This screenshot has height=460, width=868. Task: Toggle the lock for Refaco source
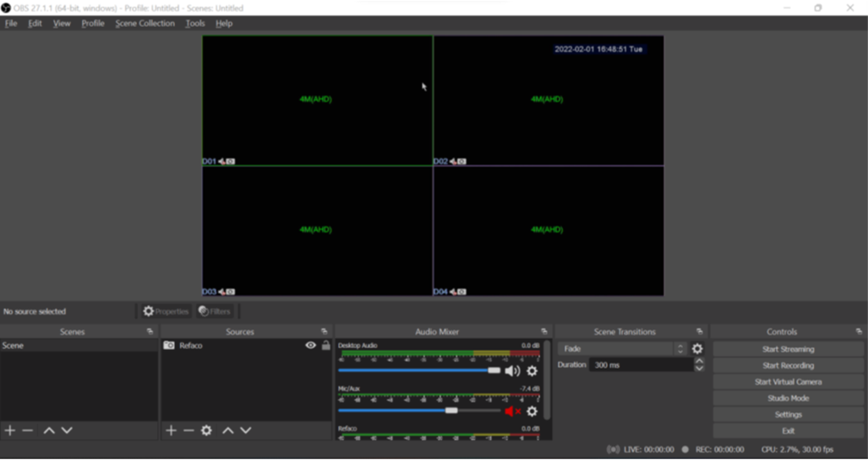pyautogui.click(x=326, y=345)
